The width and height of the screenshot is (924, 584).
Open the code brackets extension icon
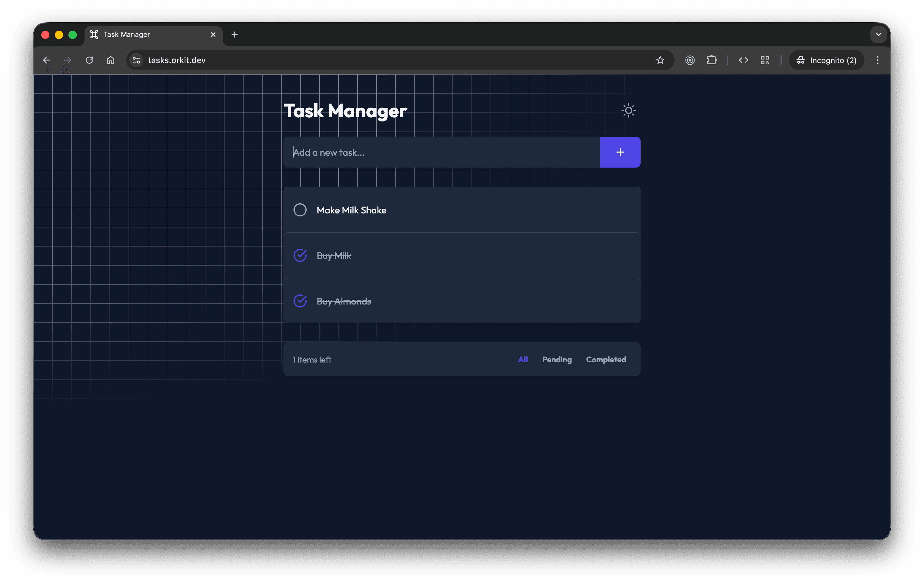743,60
